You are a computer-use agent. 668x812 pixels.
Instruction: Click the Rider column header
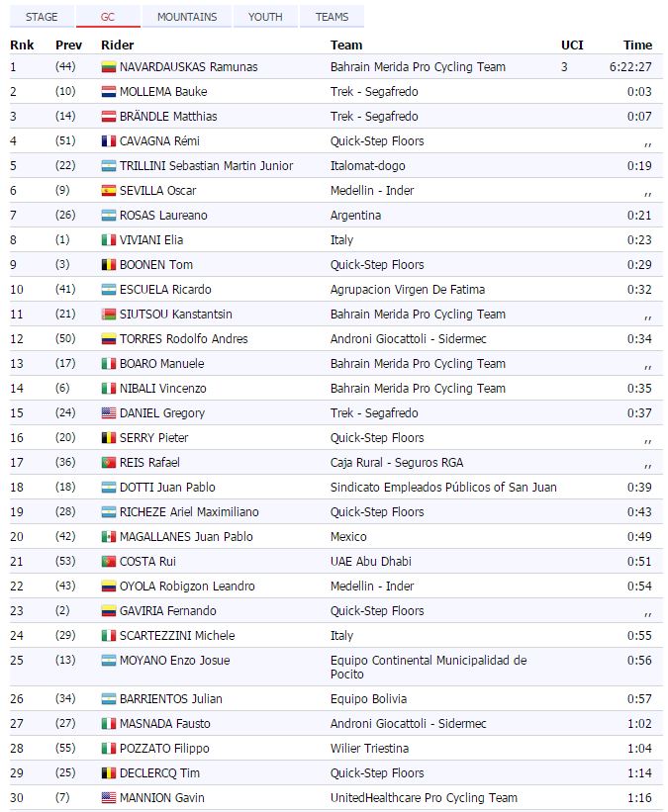click(118, 45)
